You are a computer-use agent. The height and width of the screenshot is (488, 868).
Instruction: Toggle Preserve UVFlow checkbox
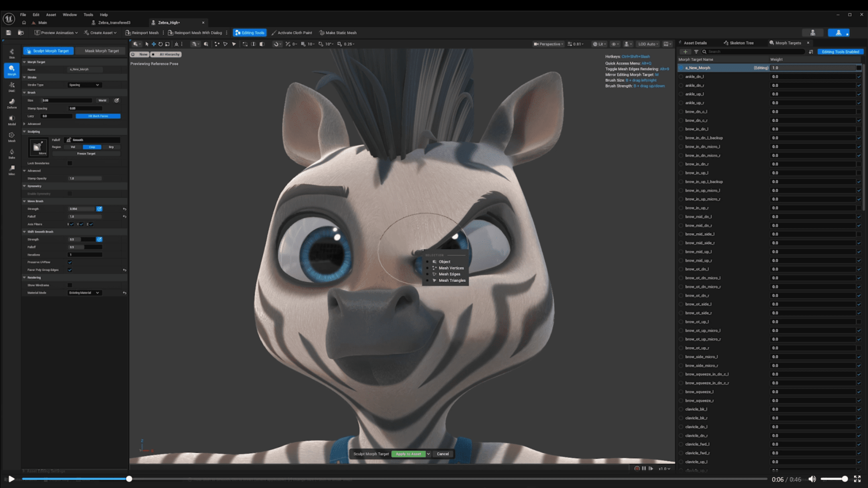point(70,262)
